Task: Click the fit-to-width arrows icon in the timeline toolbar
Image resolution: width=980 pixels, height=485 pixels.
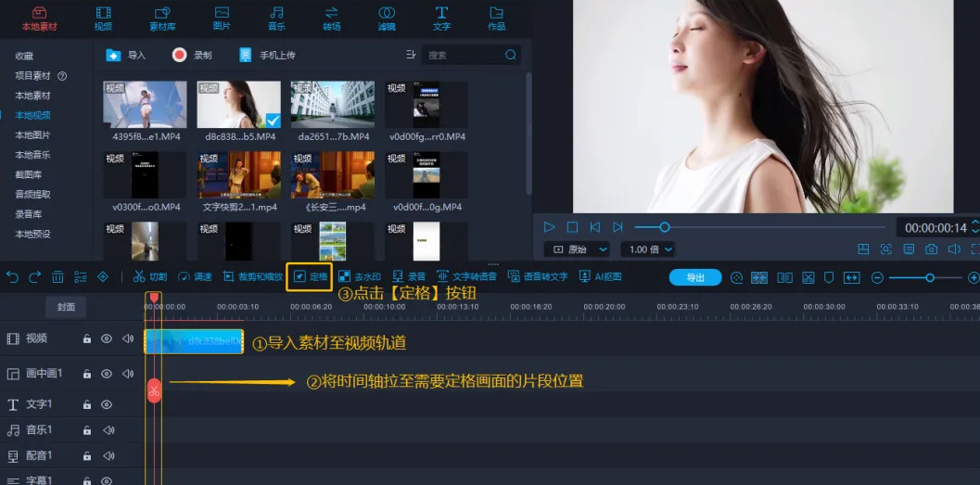Action: 852,277
